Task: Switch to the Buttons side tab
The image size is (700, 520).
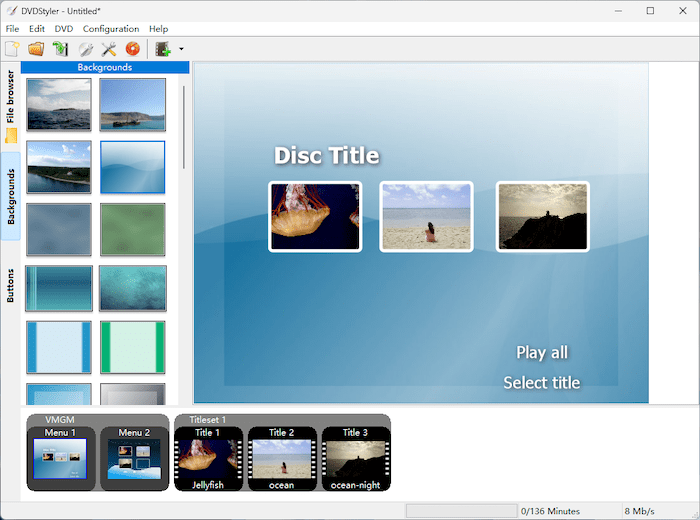Action: pos(11,284)
